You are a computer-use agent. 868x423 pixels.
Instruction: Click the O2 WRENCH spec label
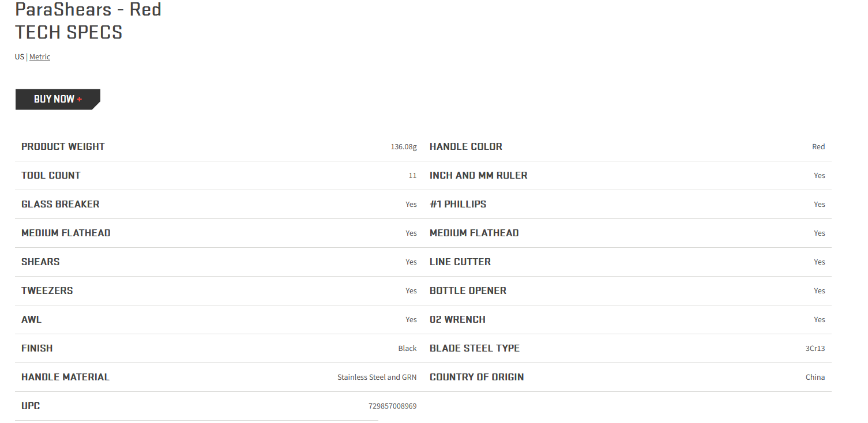coord(457,319)
